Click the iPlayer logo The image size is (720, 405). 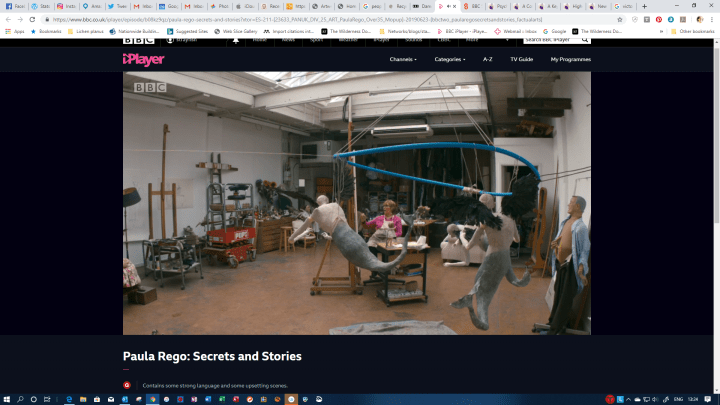141,59
